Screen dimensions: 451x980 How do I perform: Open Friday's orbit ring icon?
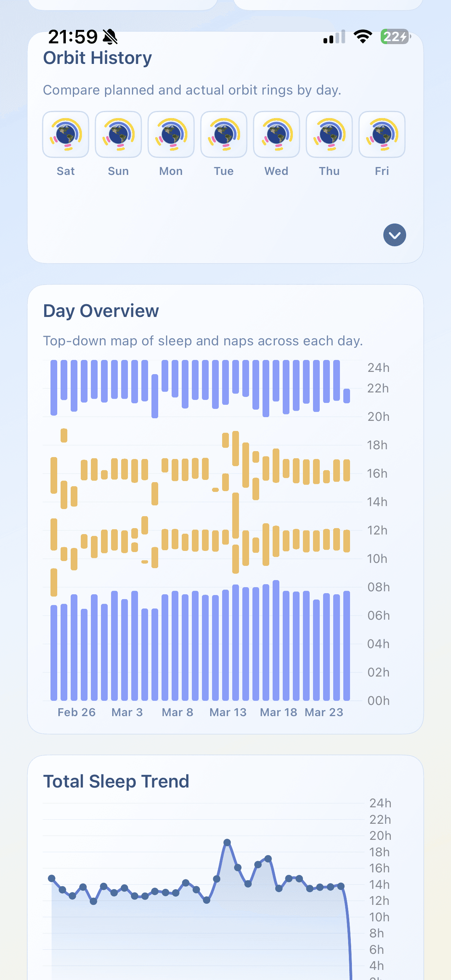pos(382,134)
